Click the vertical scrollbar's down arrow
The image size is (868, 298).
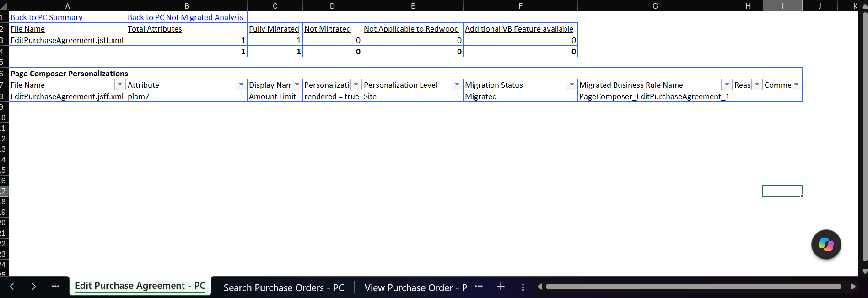point(864,271)
